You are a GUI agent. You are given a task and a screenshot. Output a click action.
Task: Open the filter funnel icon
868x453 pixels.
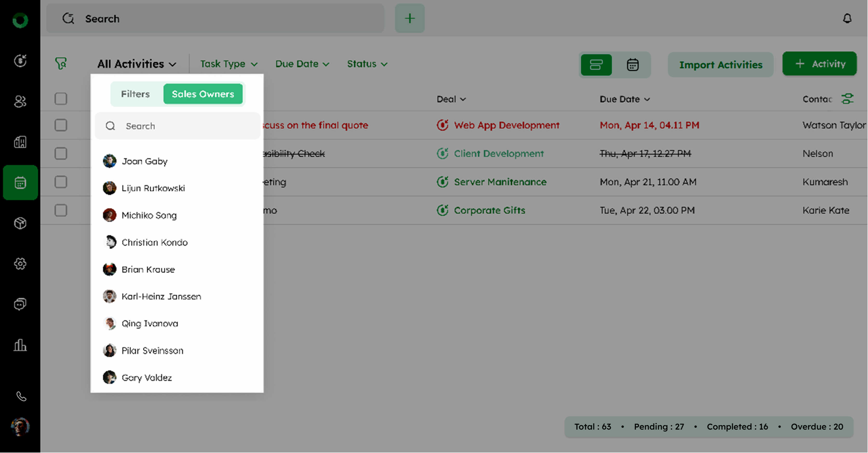[61, 63]
